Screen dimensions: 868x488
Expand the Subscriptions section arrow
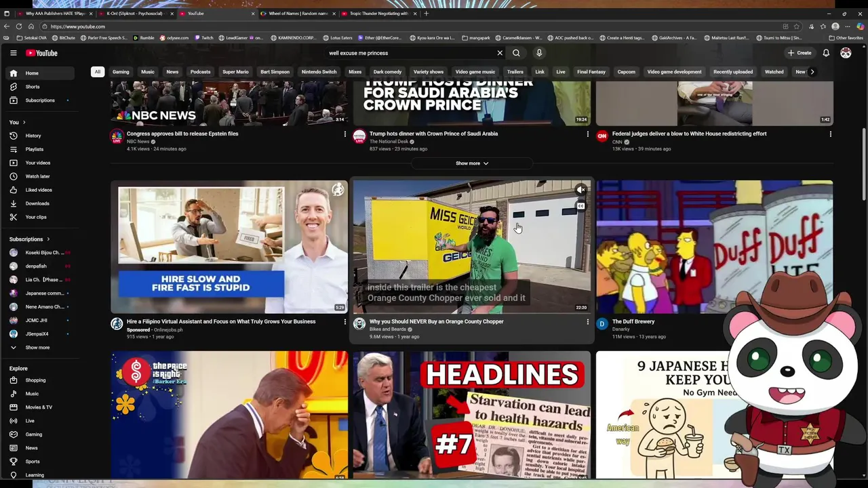(x=48, y=239)
